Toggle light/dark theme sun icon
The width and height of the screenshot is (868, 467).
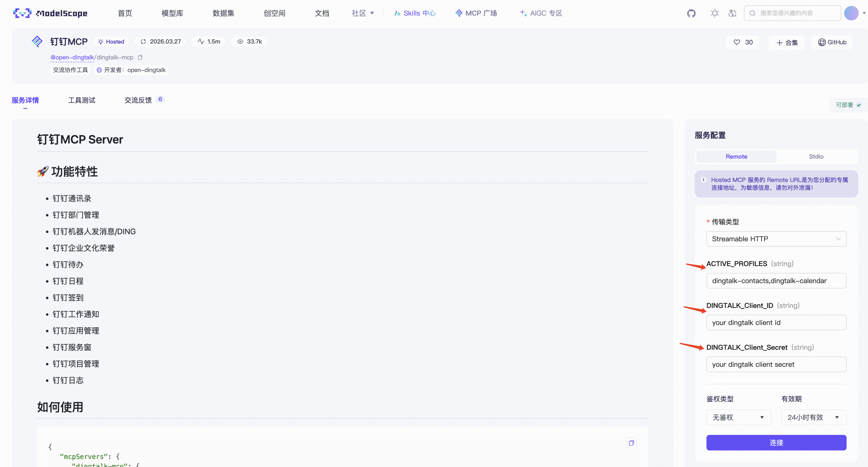coord(714,13)
